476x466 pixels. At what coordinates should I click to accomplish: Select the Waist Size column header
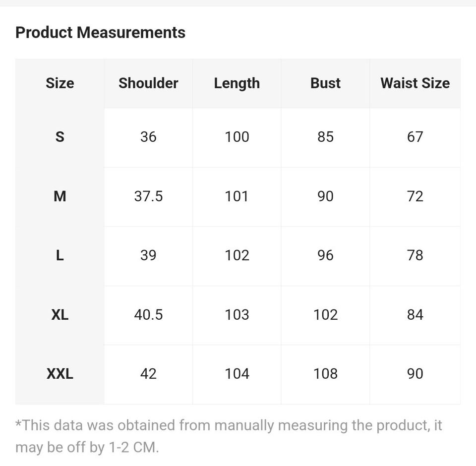click(x=415, y=83)
